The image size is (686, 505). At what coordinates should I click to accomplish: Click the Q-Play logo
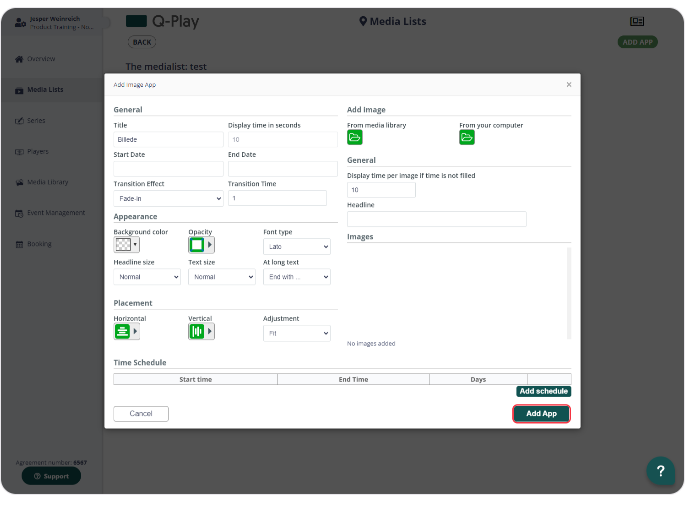coord(162,21)
